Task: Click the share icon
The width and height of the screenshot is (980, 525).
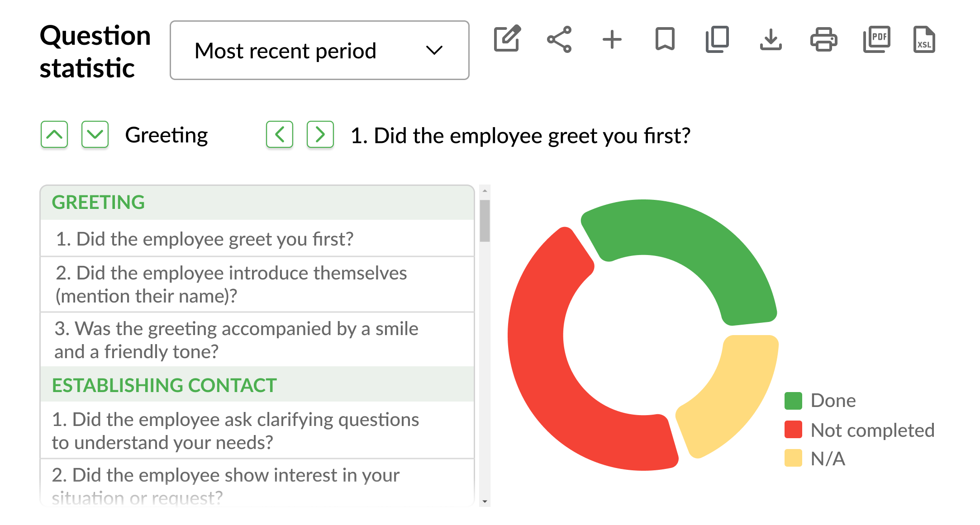Action: [x=559, y=39]
